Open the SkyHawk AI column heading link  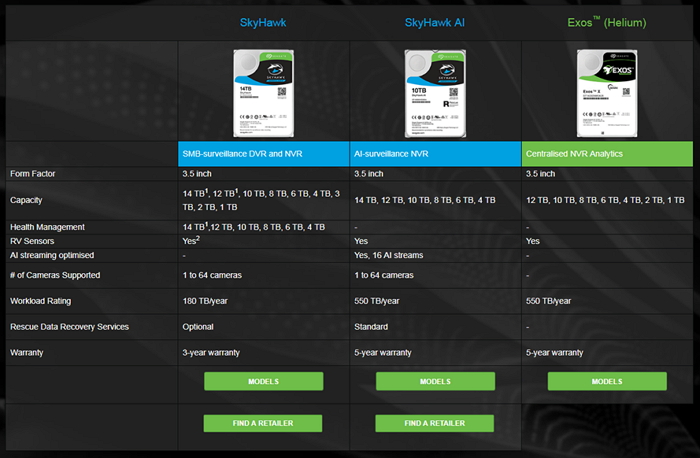pos(434,22)
